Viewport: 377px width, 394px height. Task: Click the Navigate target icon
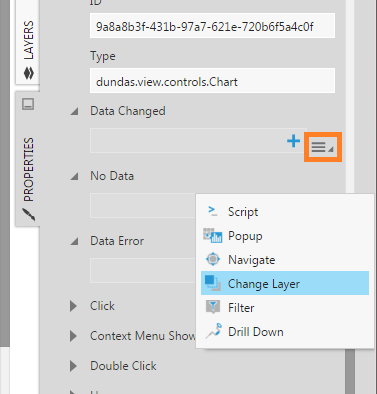[213, 259]
